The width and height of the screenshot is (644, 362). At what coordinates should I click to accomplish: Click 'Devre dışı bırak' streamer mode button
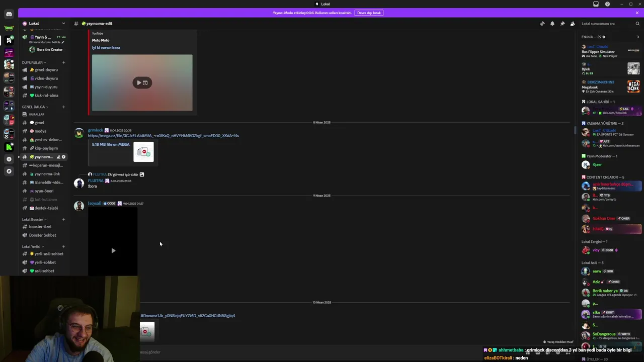coord(369,13)
